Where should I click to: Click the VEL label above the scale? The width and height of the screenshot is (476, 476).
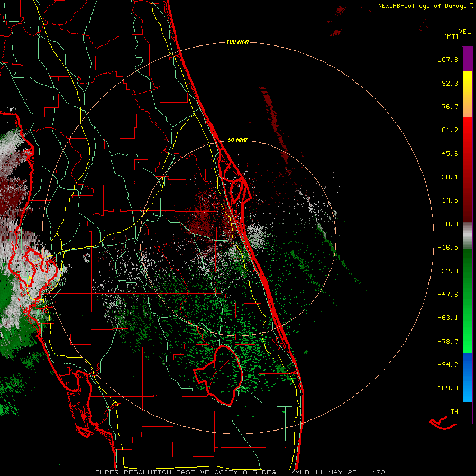[x=464, y=32]
